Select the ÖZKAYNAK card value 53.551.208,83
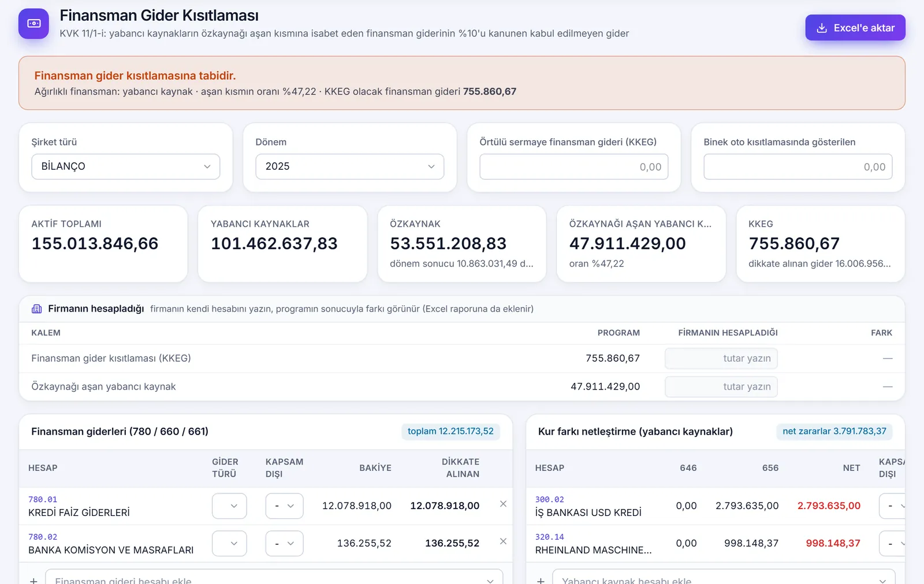Screen dimensions: 924x584 [x=448, y=244]
